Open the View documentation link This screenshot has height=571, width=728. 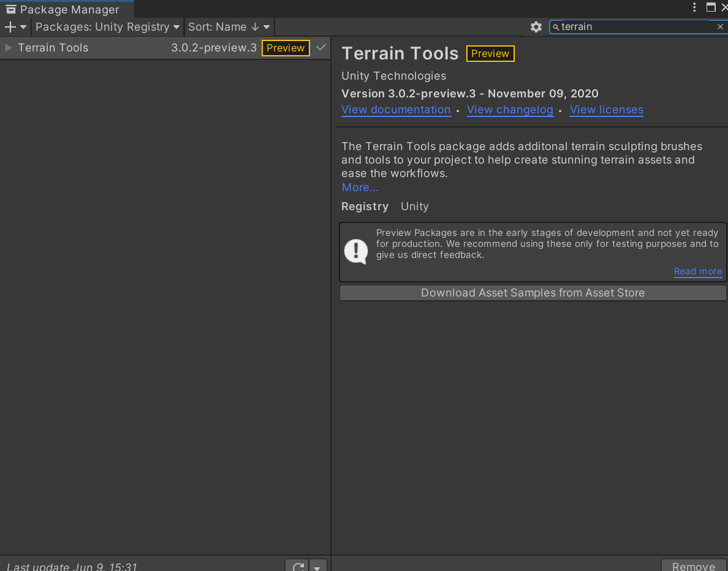pos(396,110)
